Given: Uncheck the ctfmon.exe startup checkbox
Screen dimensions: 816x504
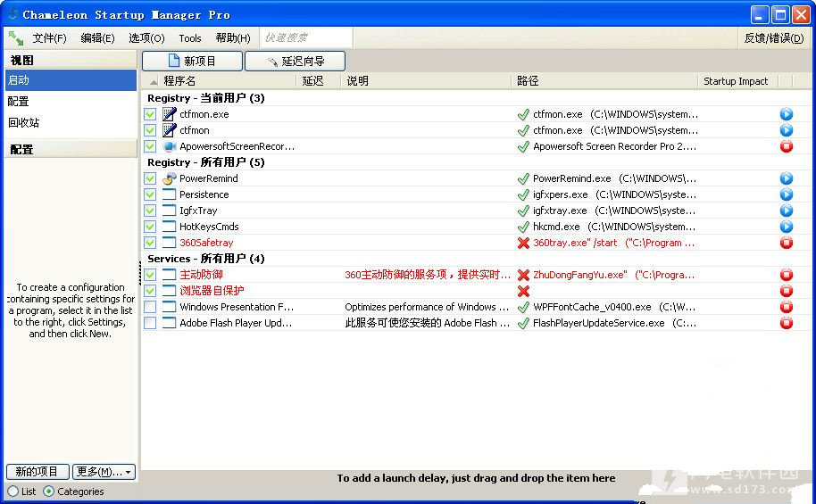Looking at the screenshot, I should (150, 114).
